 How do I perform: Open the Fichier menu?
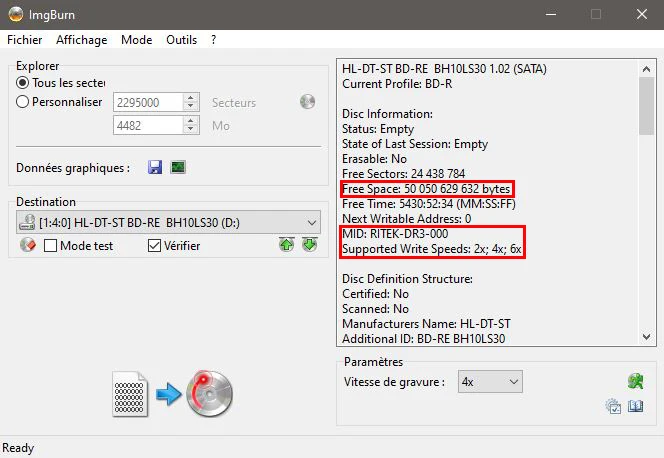pyautogui.click(x=25, y=40)
